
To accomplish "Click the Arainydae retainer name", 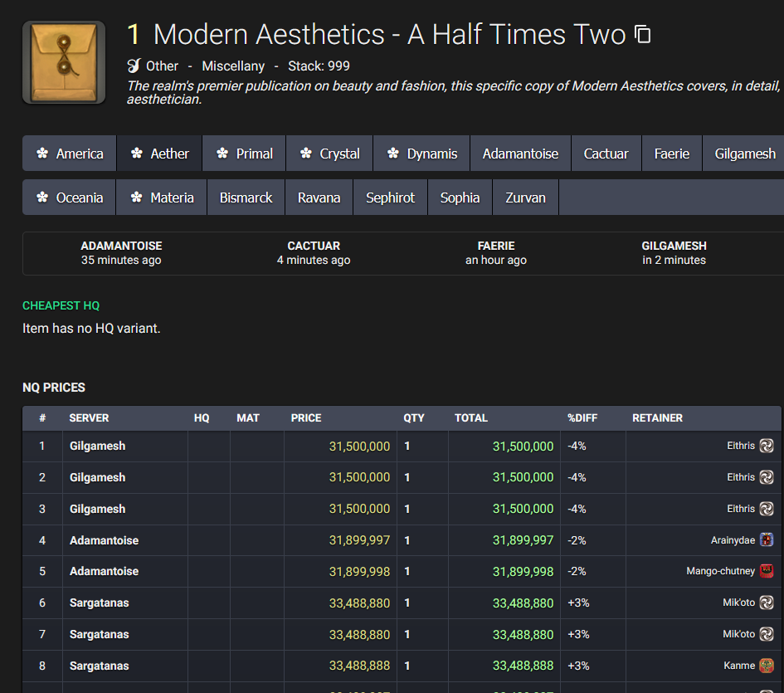I will pyautogui.click(x=733, y=540).
